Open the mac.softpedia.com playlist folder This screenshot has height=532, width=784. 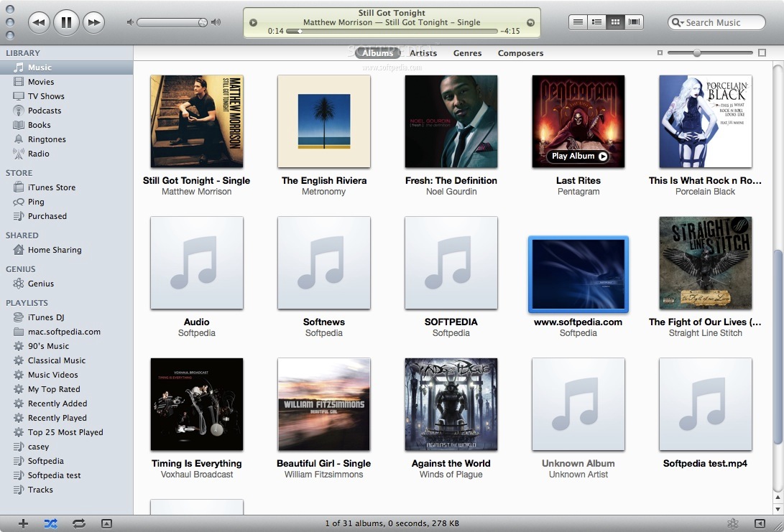[67, 332]
